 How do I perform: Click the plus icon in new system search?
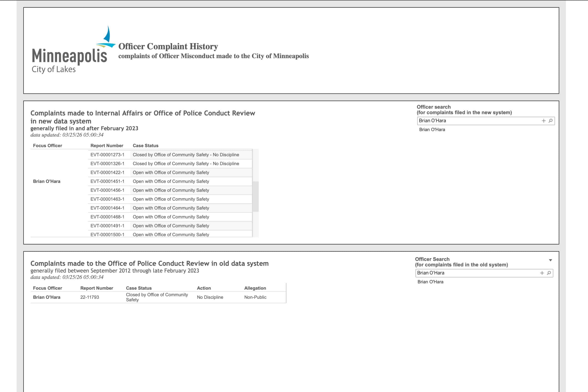pyautogui.click(x=543, y=121)
